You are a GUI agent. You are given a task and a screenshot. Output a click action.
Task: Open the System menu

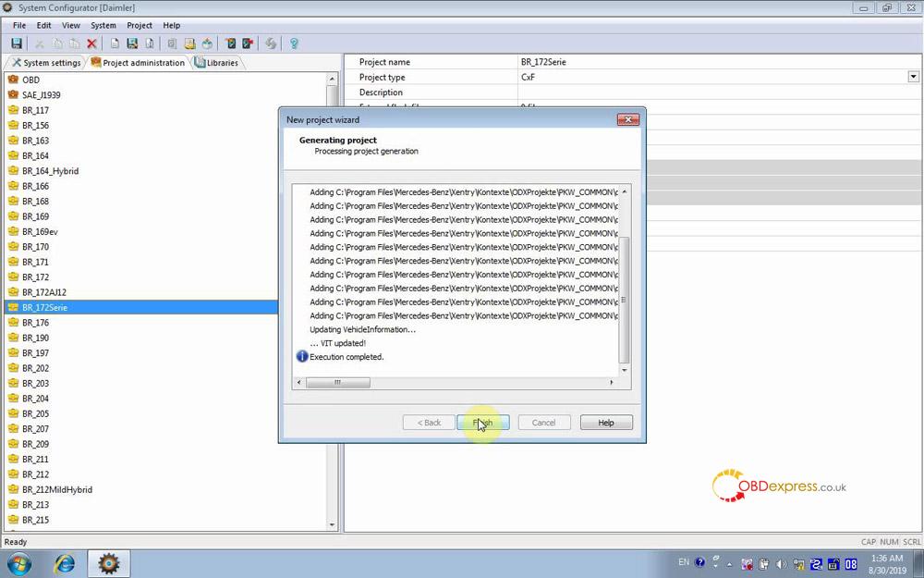tap(103, 25)
